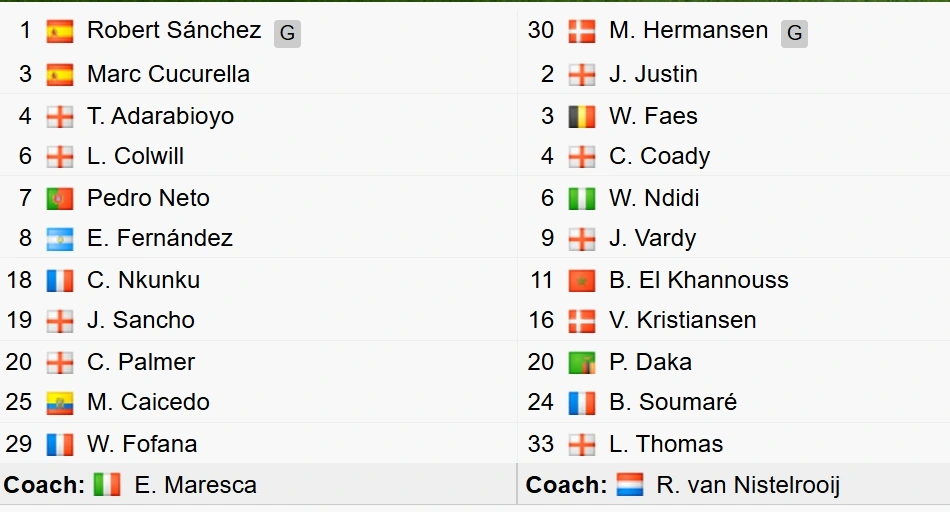Click the Portuguese flag beside Pedro Neto

pos(60,198)
